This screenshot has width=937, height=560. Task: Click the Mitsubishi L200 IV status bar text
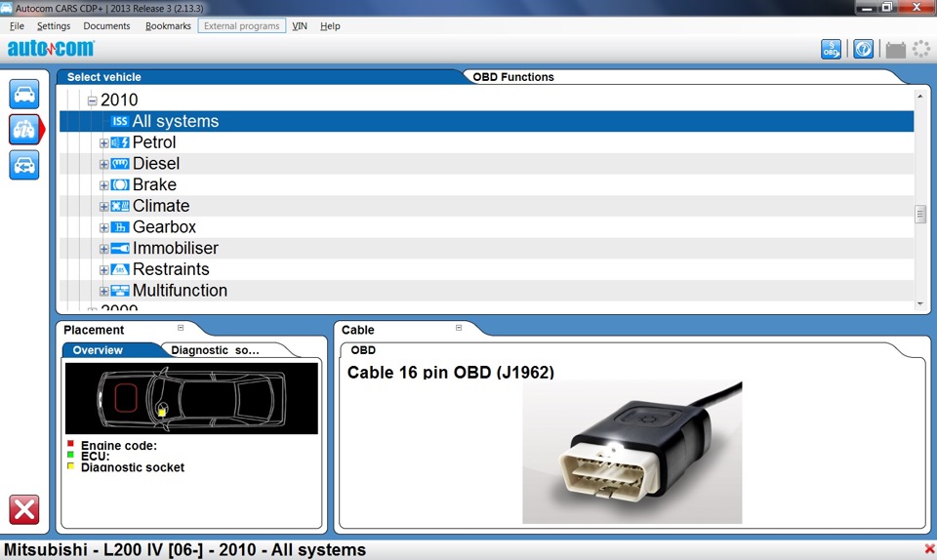(x=185, y=549)
